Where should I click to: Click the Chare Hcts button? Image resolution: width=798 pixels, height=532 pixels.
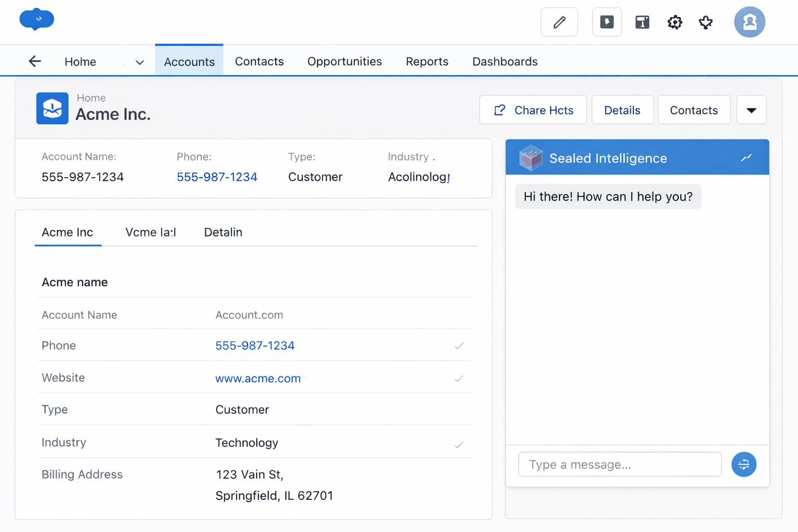[533, 110]
